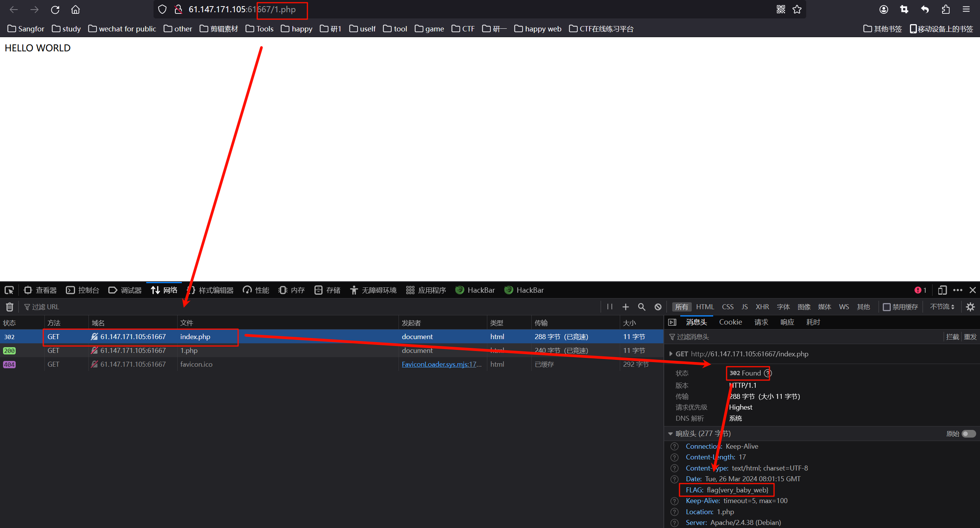Bookmark this page with the star icon
This screenshot has width=980, height=528.
click(797, 10)
